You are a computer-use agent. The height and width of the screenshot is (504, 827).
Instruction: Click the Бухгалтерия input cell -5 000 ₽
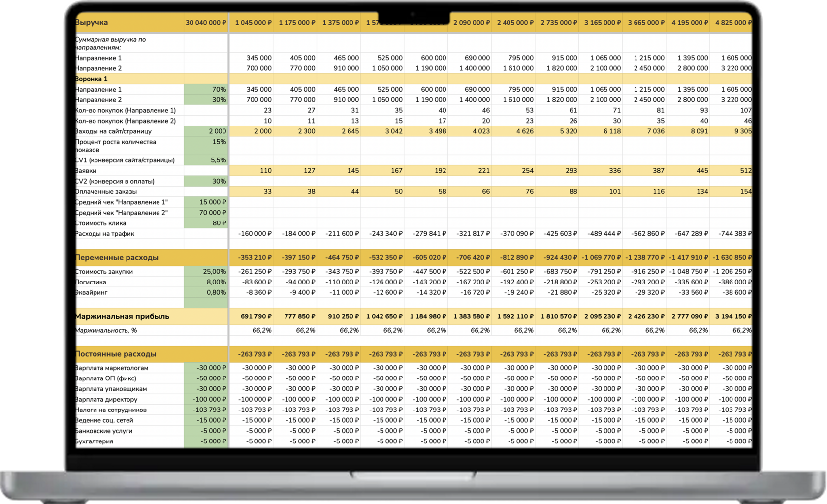[x=206, y=441]
